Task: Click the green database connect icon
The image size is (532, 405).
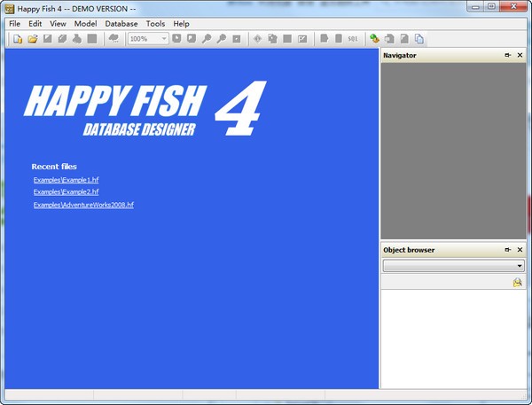Action: pos(374,39)
